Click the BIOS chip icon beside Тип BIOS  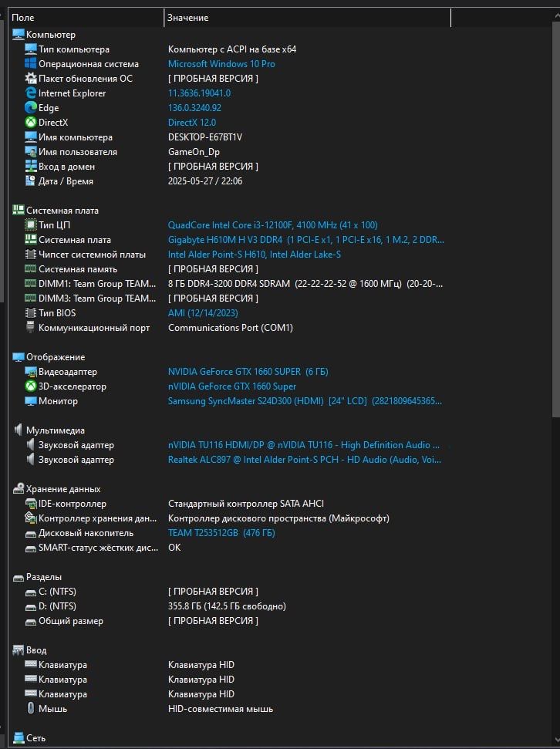click(x=31, y=313)
